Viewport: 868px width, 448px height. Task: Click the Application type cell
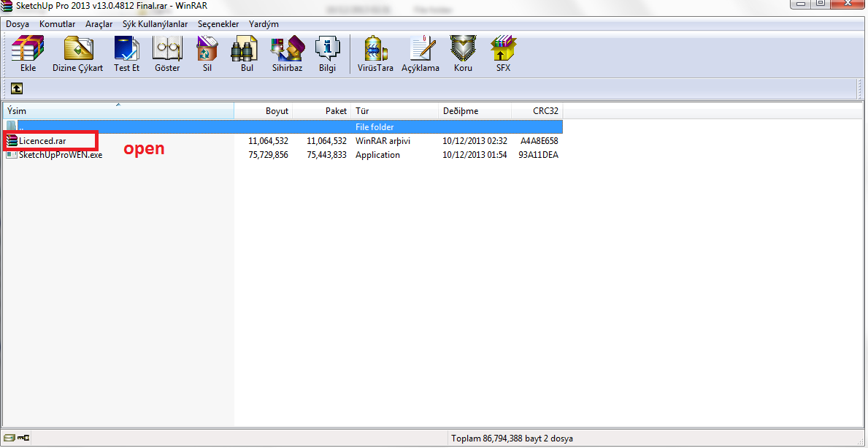[377, 155]
